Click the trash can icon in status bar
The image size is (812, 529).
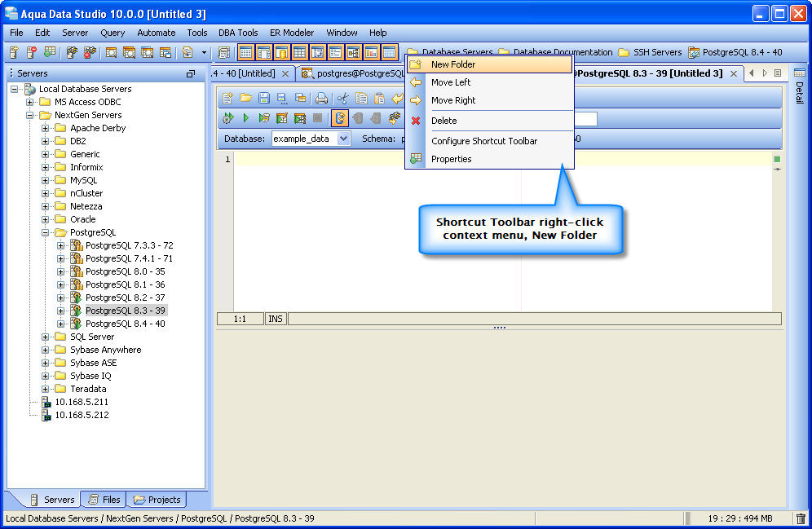pos(801,518)
